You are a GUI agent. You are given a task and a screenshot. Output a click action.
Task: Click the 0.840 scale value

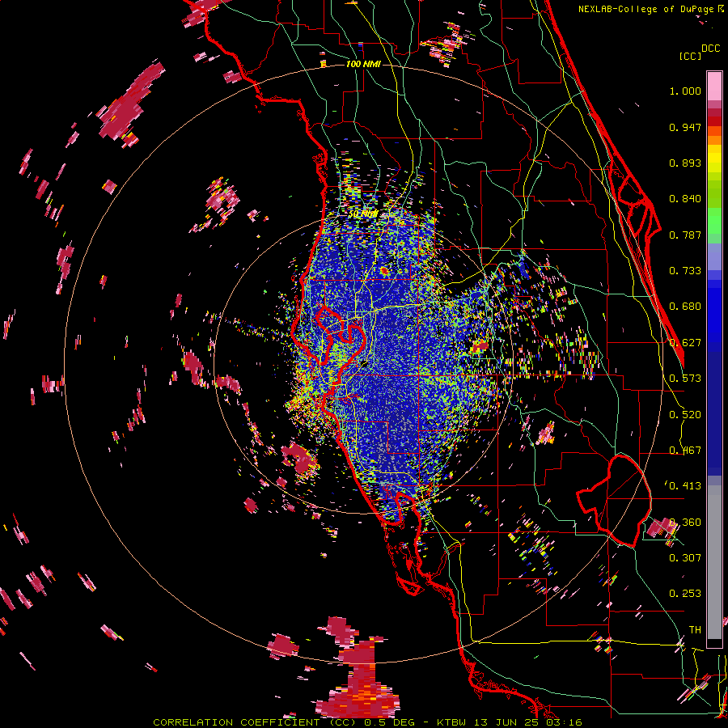pyautogui.click(x=685, y=199)
